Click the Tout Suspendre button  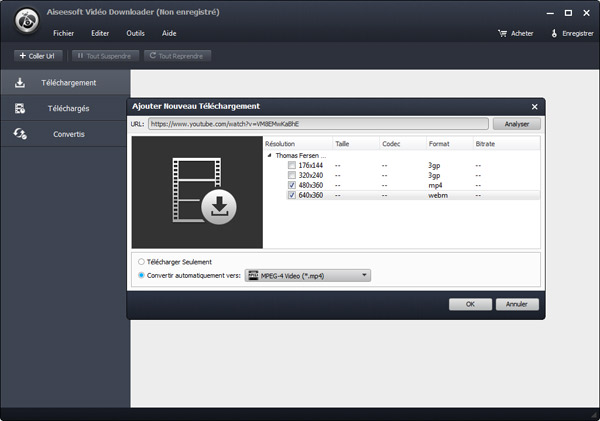(105, 56)
